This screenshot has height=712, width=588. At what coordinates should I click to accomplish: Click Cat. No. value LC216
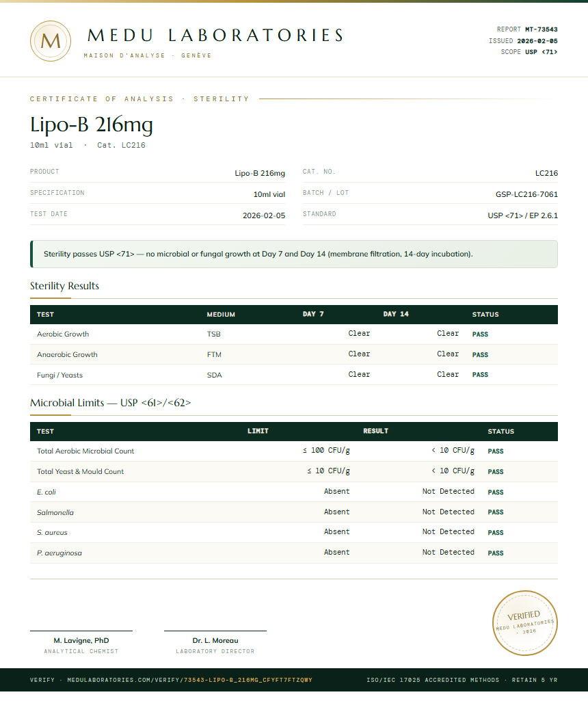click(546, 173)
